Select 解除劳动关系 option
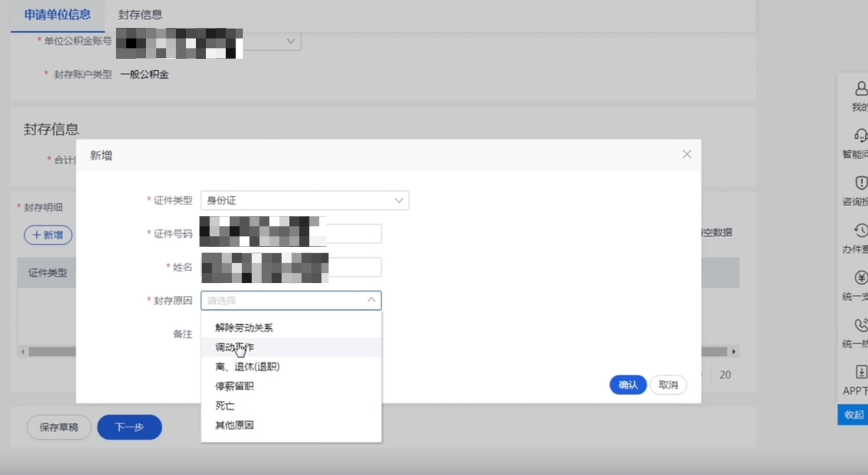 tap(291, 328)
